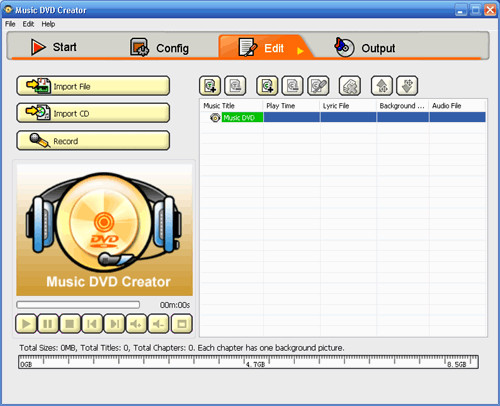Open the Edit menu in menu bar
This screenshot has height=406, width=500.
point(28,24)
